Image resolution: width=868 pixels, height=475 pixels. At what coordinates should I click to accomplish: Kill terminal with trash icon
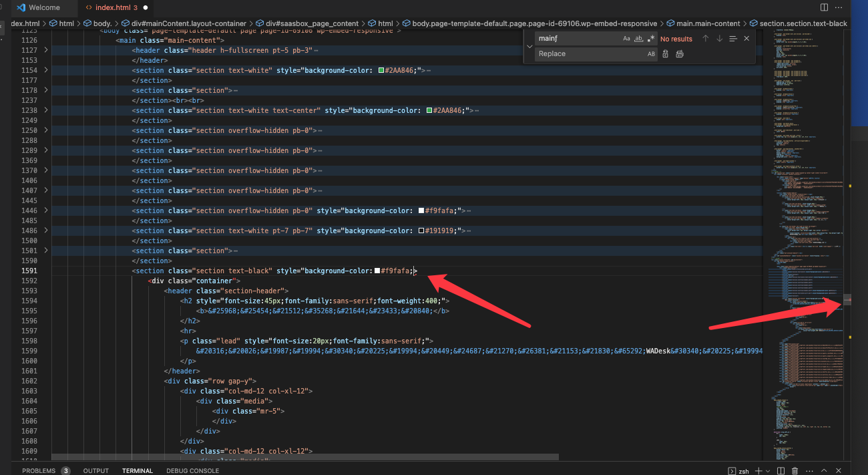click(x=794, y=471)
